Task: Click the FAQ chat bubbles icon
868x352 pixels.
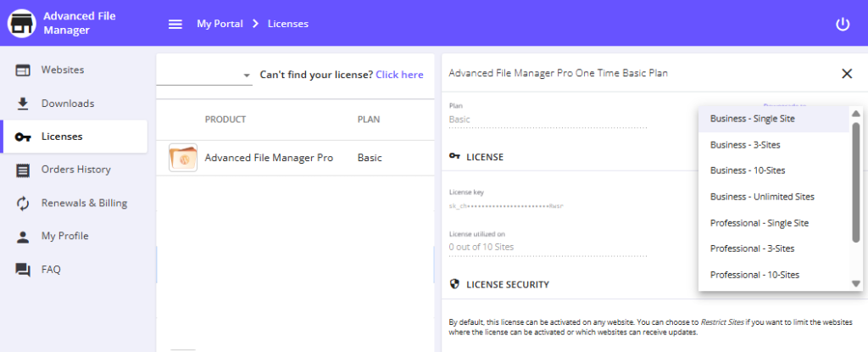Action: [x=23, y=270]
